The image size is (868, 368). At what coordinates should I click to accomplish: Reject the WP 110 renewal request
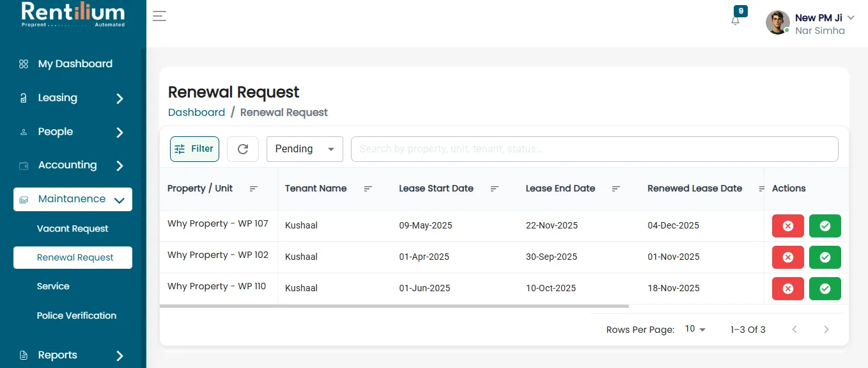click(788, 289)
